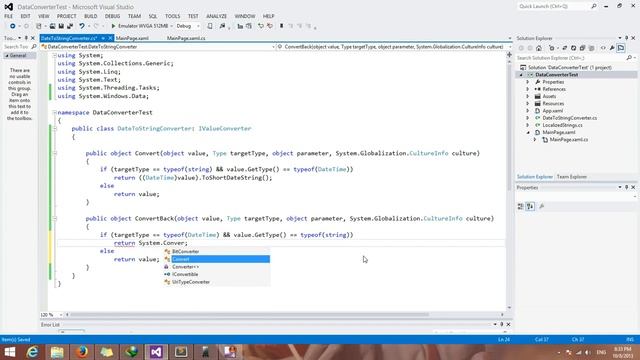Screen dimensions: 640x360
Task: Pin the Toolbox panel
Action: (26, 38)
